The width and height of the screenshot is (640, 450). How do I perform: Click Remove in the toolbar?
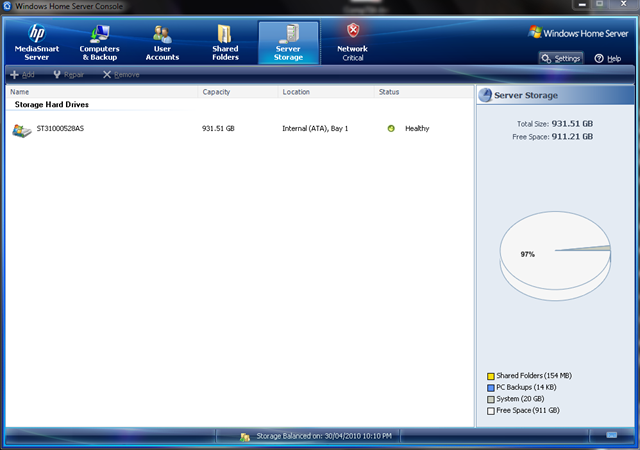point(121,75)
